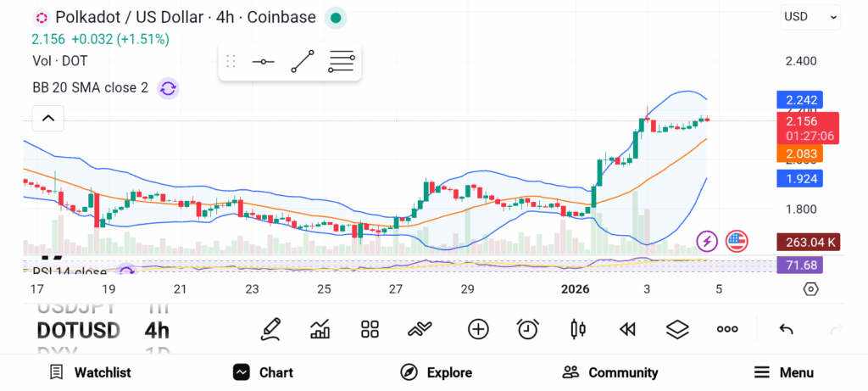Open the layers object tree icon
The width and height of the screenshot is (868, 391).
[676, 329]
